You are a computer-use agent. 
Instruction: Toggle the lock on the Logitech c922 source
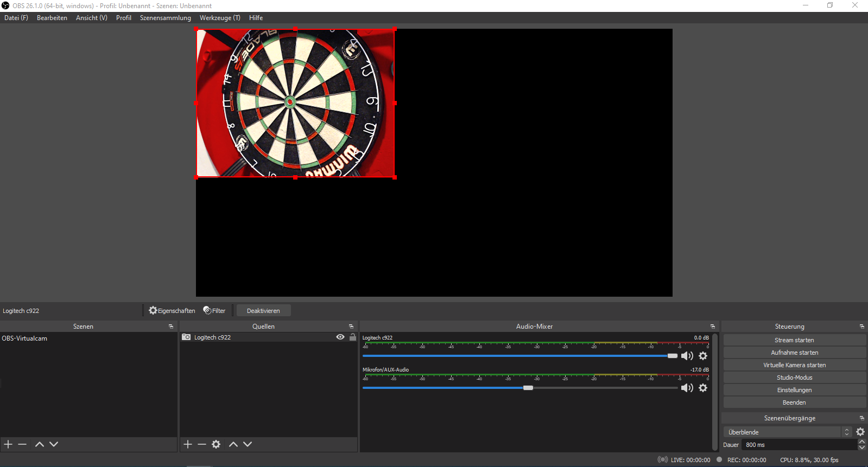point(353,337)
